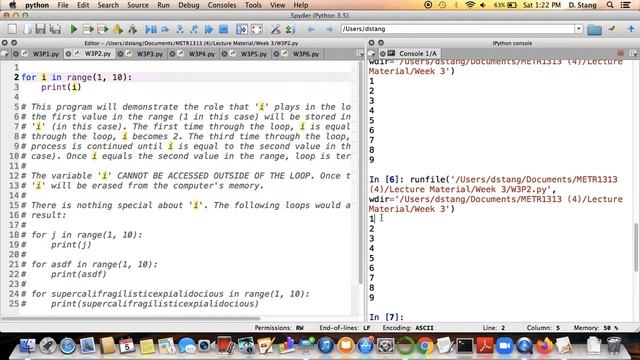Click the IPython console vertical scrollbar
Screen dimensions: 640x360
636,247
